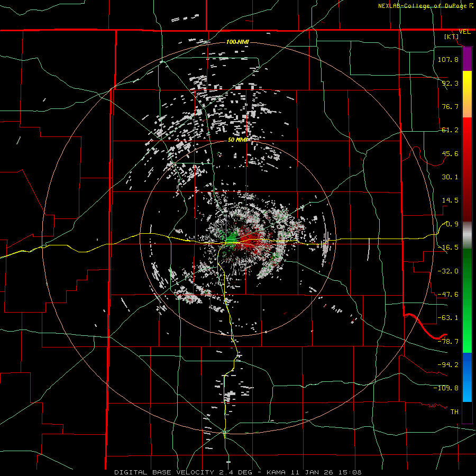Click the green segment of velocity color bar
This screenshot has height=476, width=476.
467,300
